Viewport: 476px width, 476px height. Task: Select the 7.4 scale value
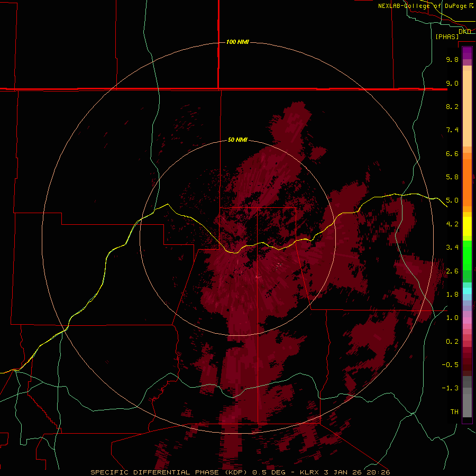452,130
